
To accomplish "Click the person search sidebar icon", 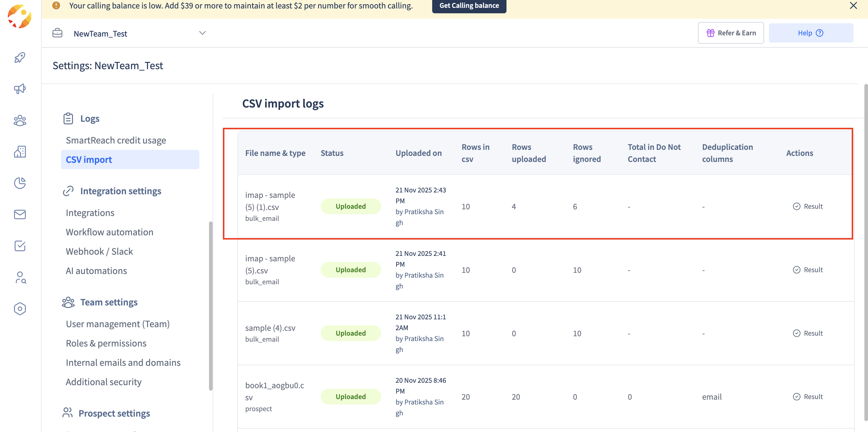I will 21,277.
